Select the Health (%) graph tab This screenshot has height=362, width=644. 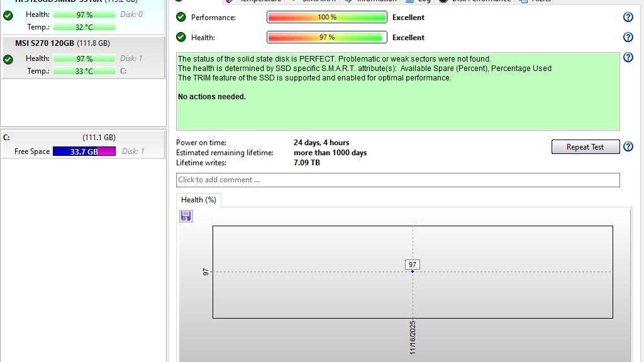[x=198, y=200]
